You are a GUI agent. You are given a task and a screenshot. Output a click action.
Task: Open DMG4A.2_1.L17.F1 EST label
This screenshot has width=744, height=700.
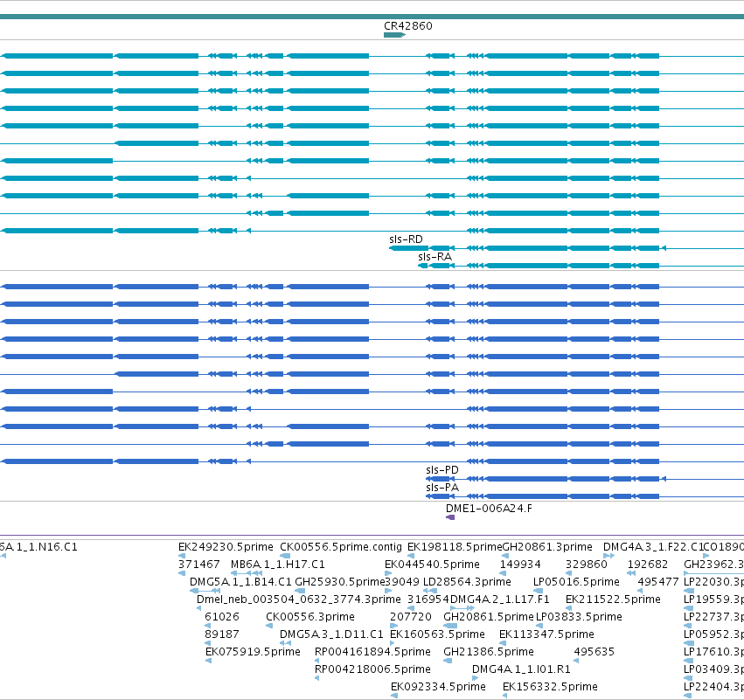(499, 600)
